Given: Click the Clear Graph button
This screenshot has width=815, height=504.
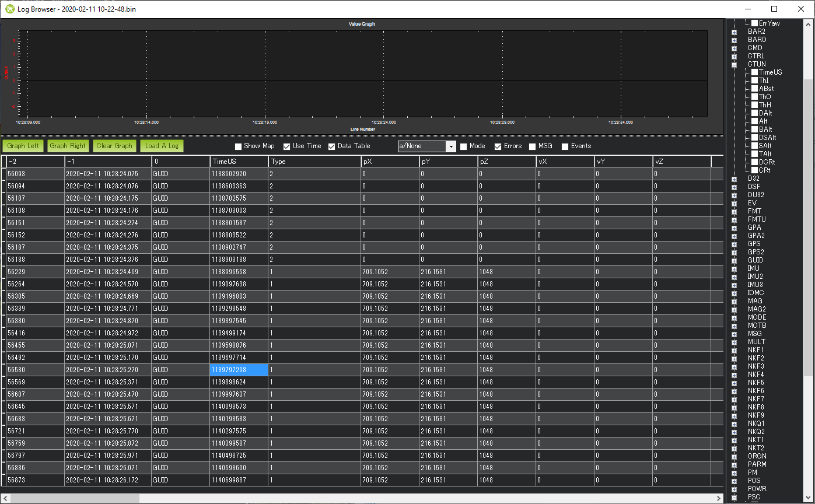Looking at the screenshot, I should (114, 146).
